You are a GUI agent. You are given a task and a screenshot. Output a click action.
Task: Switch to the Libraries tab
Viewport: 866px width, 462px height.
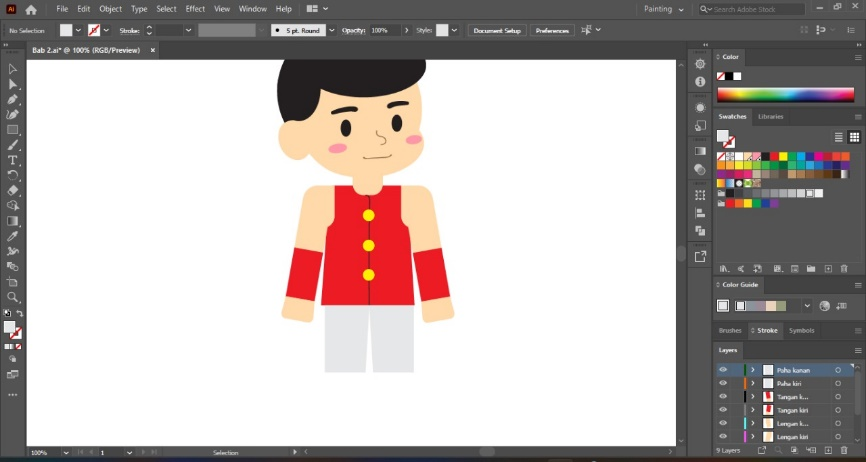pos(770,116)
